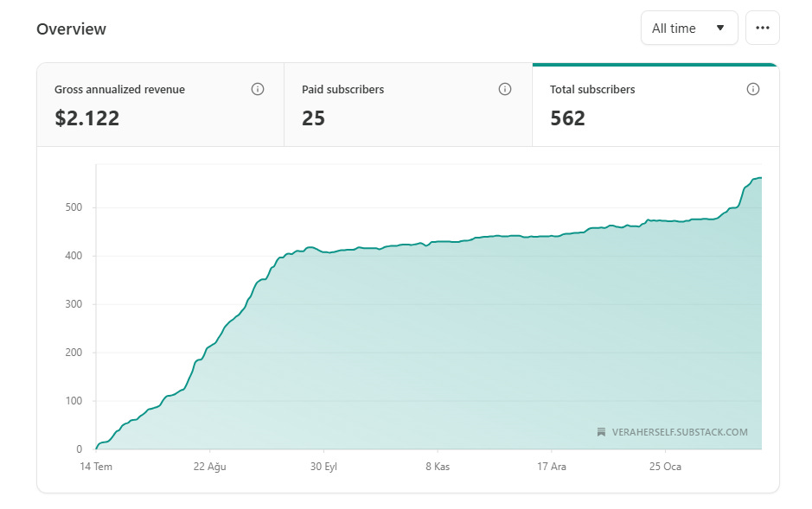Click the end point of the subscriber line

click(x=761, y=177)
